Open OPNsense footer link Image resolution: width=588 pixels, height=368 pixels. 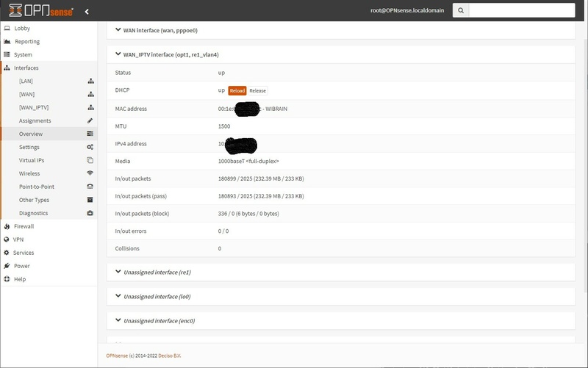[117, 356]
